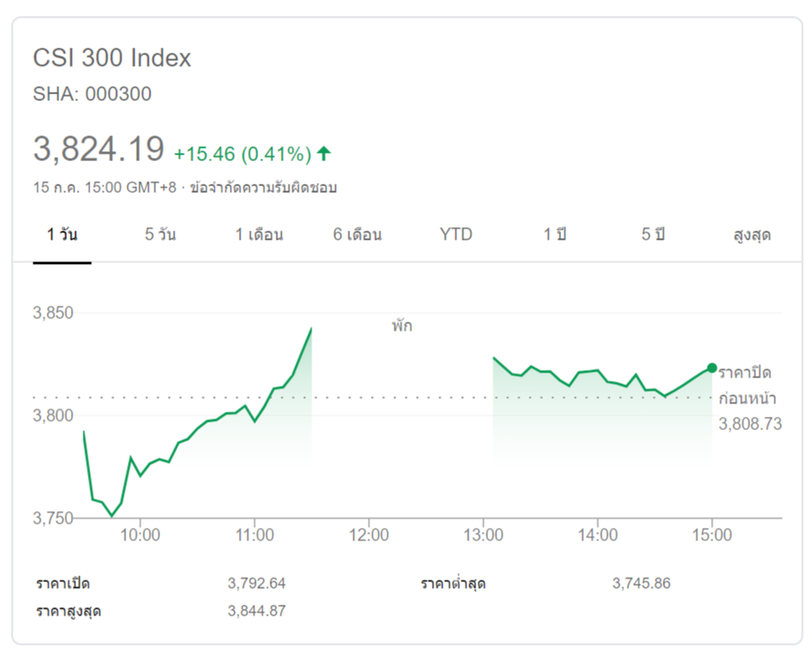Open the ข้อจำกัดความรับผิดชอบ disclaimer link
The image size is (812, 659).
coord(263,187)
